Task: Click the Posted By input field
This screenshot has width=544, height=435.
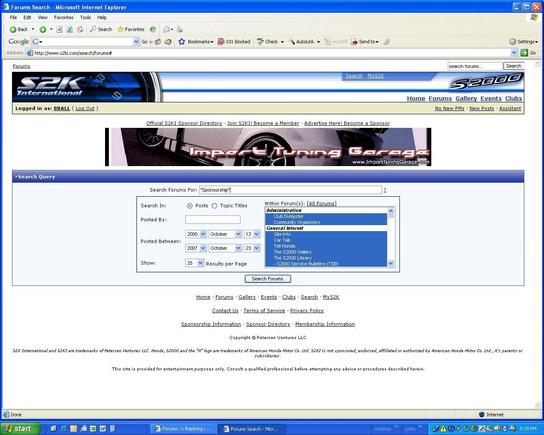Action: pos(213,220)
